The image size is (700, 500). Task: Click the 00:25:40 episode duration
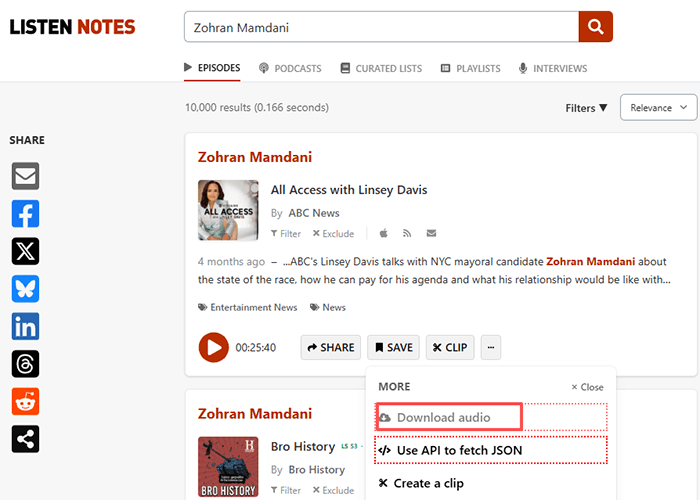256,348
